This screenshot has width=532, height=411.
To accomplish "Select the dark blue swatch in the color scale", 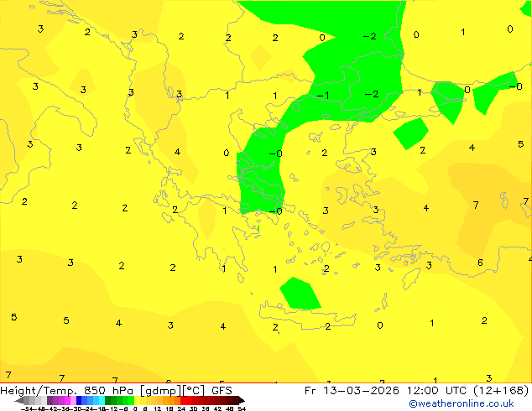I will pyautogui.click(x=79, y=400).
